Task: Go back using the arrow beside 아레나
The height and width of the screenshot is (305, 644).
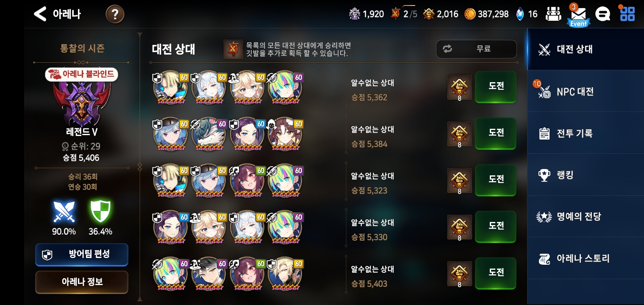Action: [40, 14]
